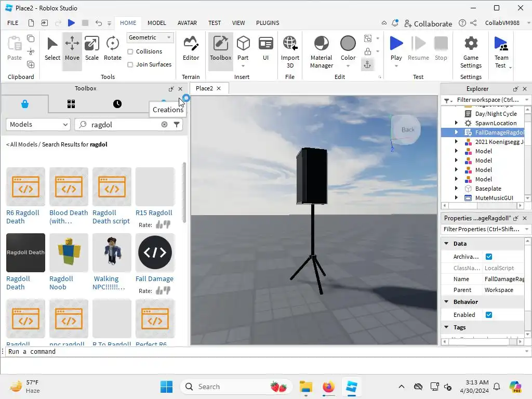Open the Terrain Editor

click(x=191, y=49)
